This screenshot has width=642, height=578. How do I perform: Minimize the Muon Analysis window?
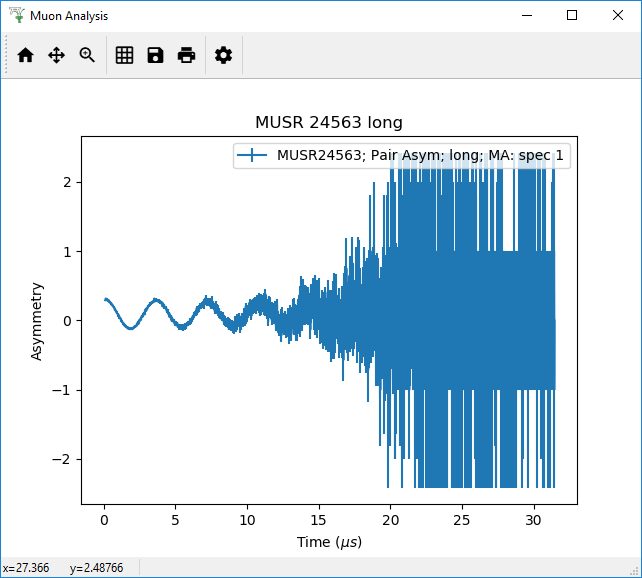(525, 15)
